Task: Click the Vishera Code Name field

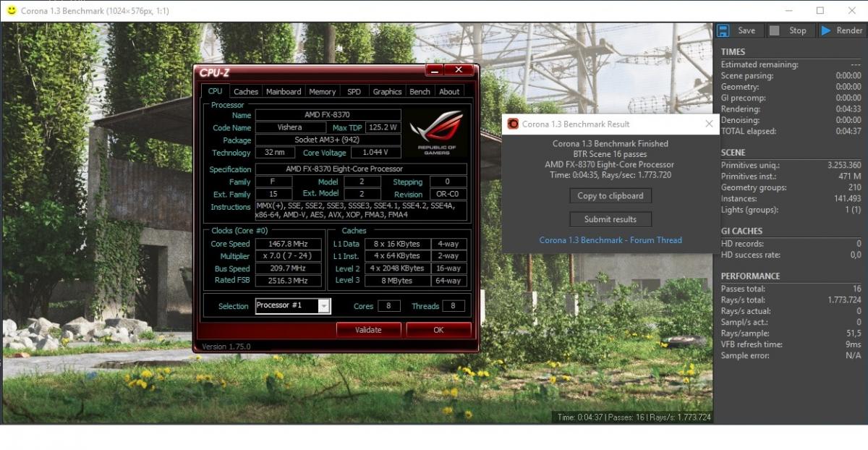Action: point(290,127)
